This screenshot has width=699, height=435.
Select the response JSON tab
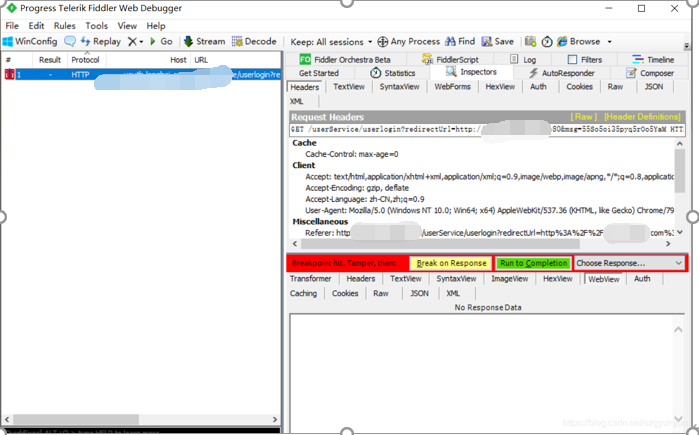click(419, 293)
